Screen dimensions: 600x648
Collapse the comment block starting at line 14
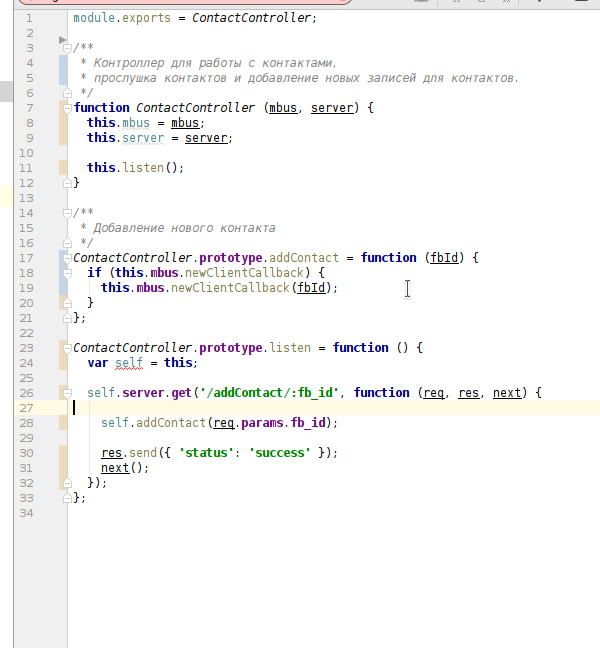tap(67, 213)
